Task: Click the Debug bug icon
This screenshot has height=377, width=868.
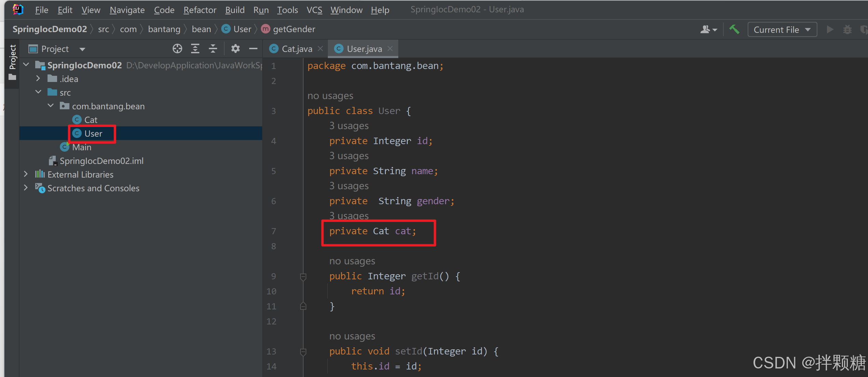Action: 847,30
